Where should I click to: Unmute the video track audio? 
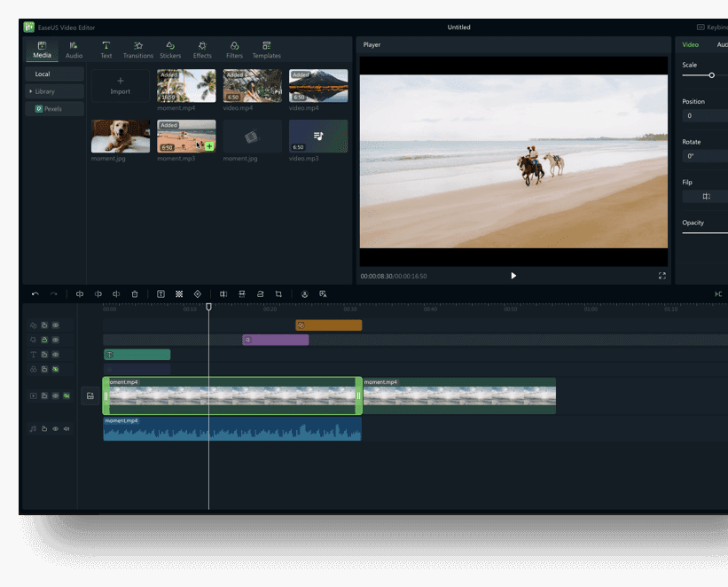click(x=67, y=395)
